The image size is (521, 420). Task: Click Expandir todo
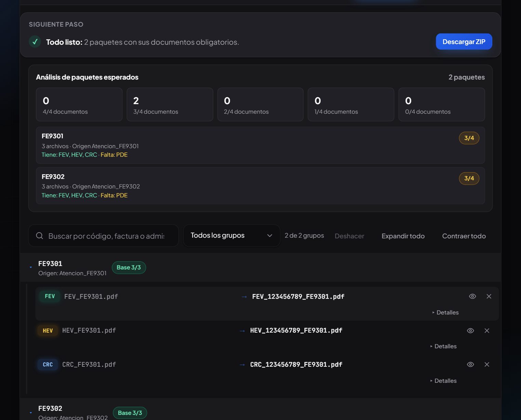point(403,236)
